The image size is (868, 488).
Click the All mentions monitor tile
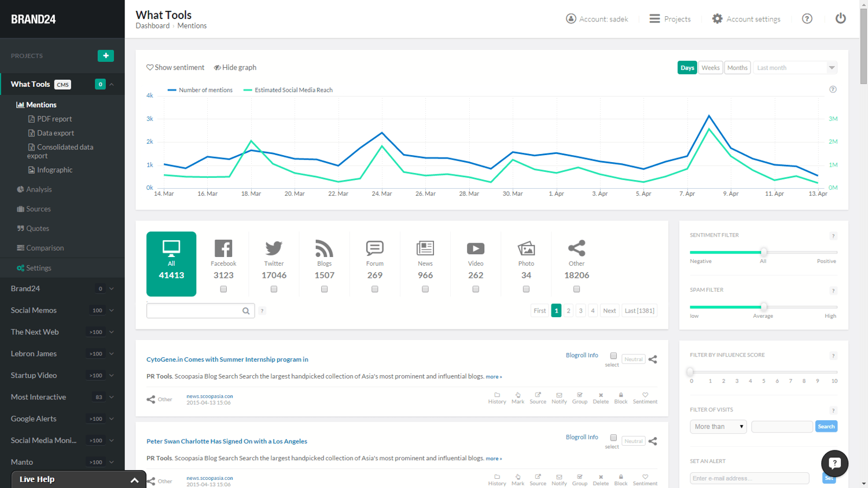point(171,264)
